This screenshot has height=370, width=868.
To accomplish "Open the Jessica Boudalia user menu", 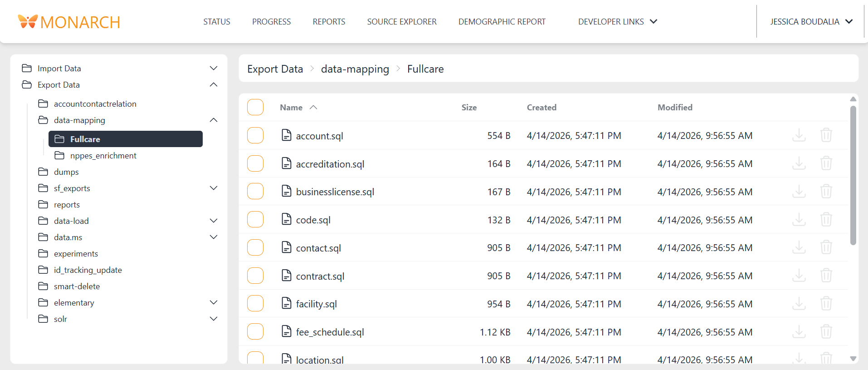I will 811,21.
